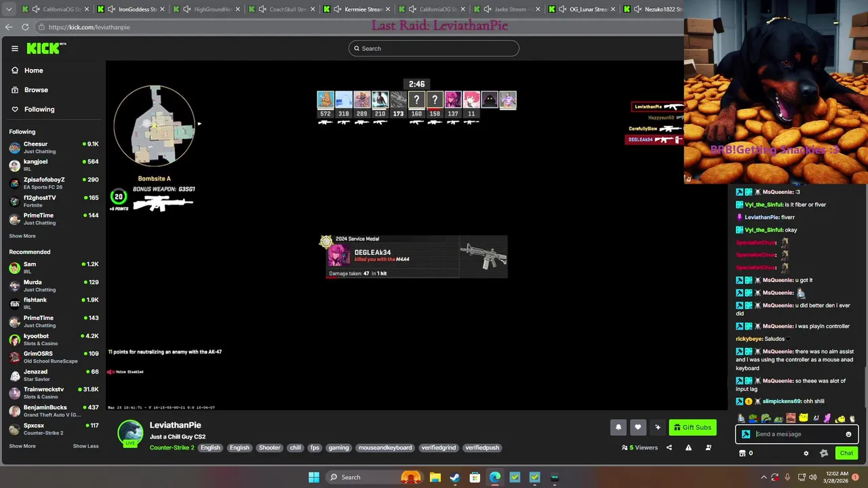Open File Explorer from the taskbar
The width and height of the screenshot is (868, 488).
pyautogui.click(x=435, y=477)
